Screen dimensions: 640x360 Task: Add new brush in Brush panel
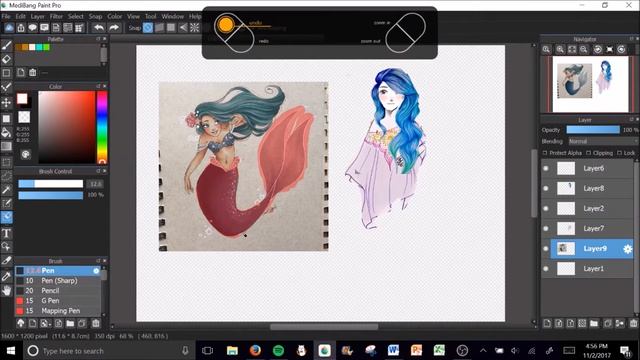point(32,324)
